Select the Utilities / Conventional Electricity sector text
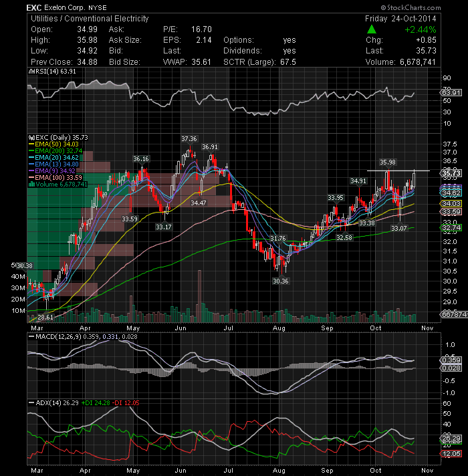 (x=90, y=19)
